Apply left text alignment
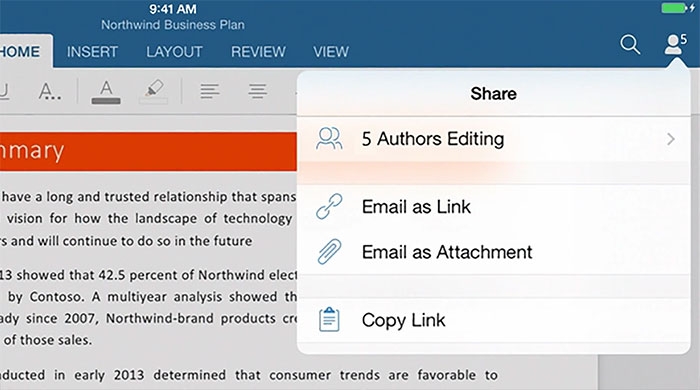 click(x=209, y=91)
